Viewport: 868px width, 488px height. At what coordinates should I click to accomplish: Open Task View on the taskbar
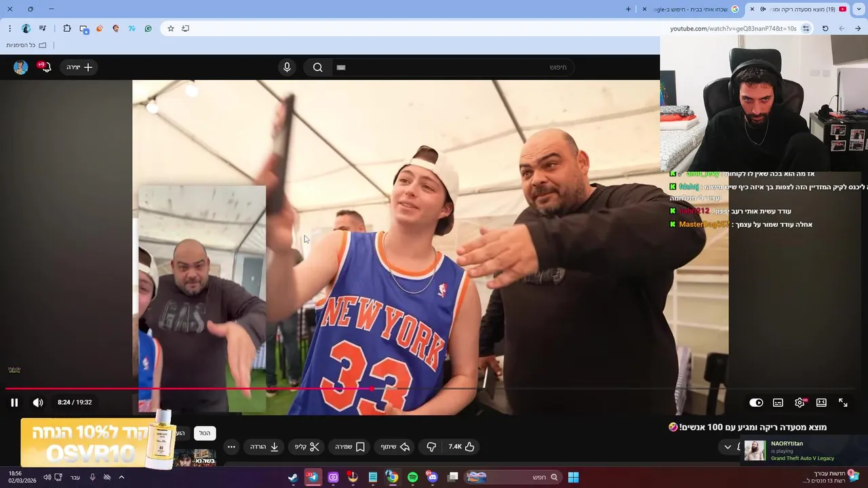point(453,477)
